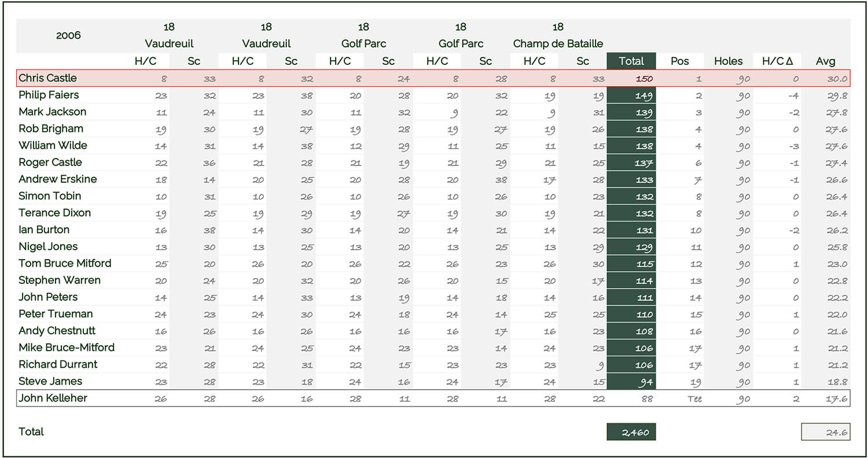Click the 'Total' column header
Viewport: 868px width, 458px height.
[x=631, y=61]
